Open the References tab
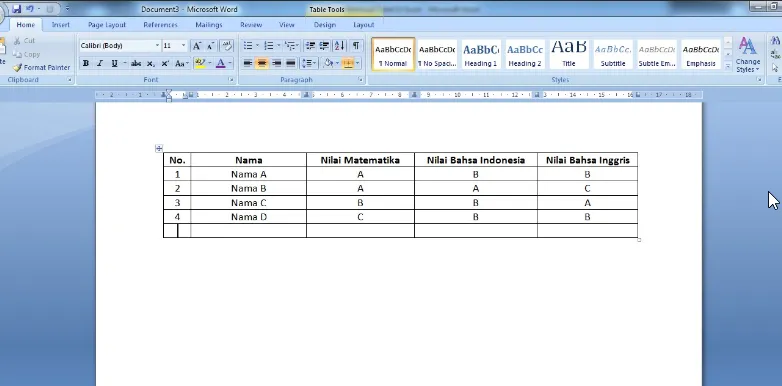 click(x=160, y=24)
